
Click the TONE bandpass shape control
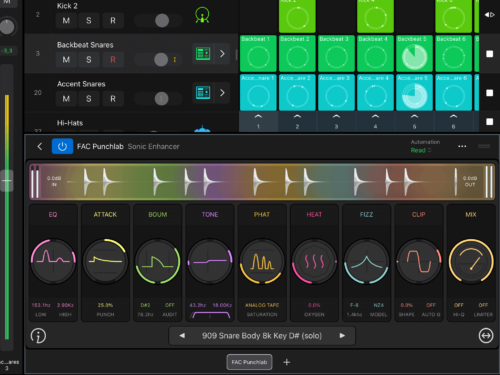point(210,315)
